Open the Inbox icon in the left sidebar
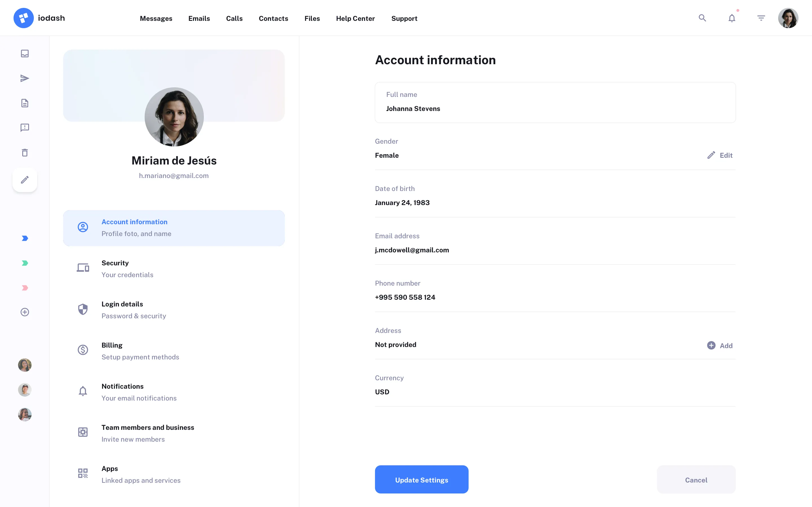The image size is (812, 507). 25,53
